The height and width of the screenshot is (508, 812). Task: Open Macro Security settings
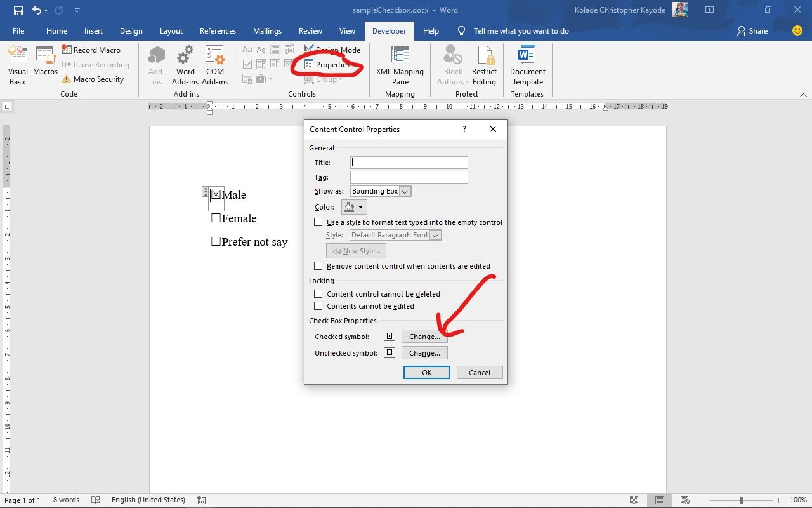coord(95,79)
